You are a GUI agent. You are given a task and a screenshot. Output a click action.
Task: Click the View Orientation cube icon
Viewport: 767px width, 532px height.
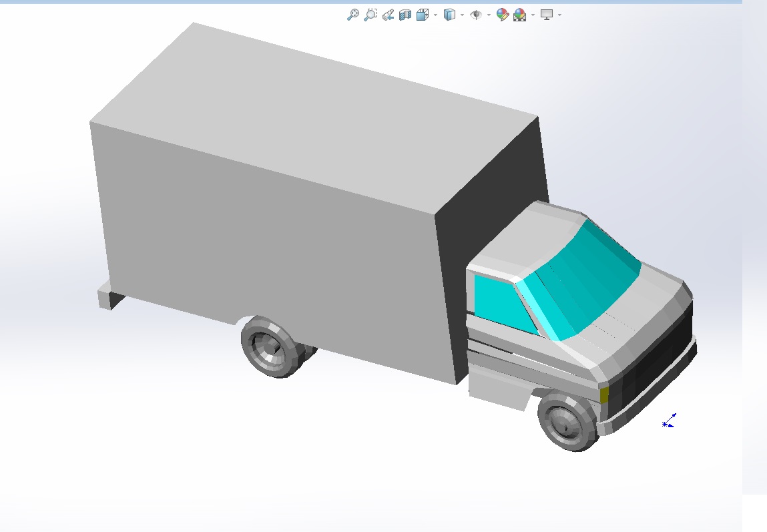click(x=423, y=15)
